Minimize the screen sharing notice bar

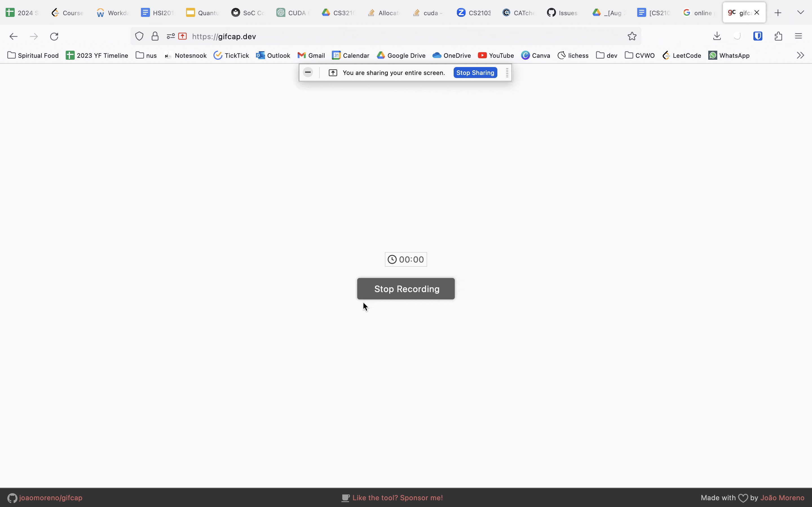click(308, 72)
